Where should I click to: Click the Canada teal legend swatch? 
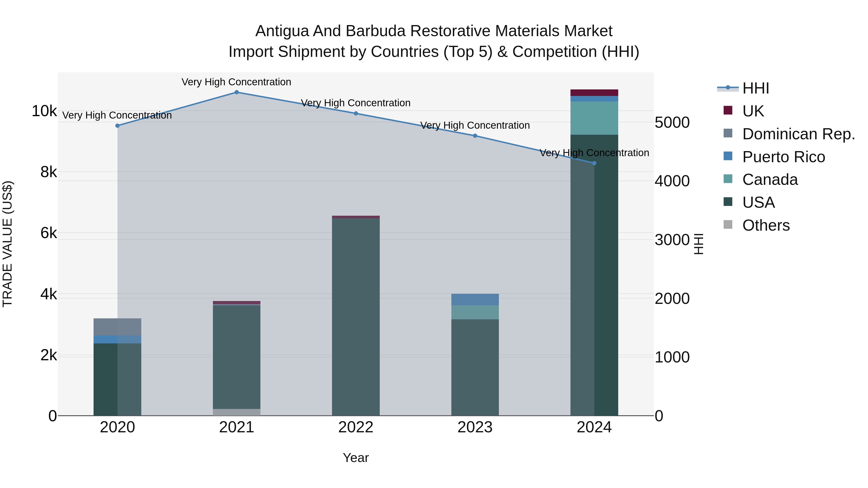click(x=728, y=179)
